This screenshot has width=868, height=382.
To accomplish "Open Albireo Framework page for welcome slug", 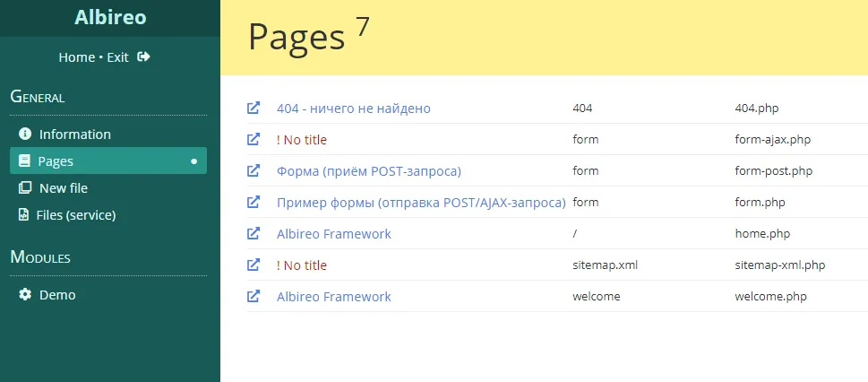I will (333, 297).
